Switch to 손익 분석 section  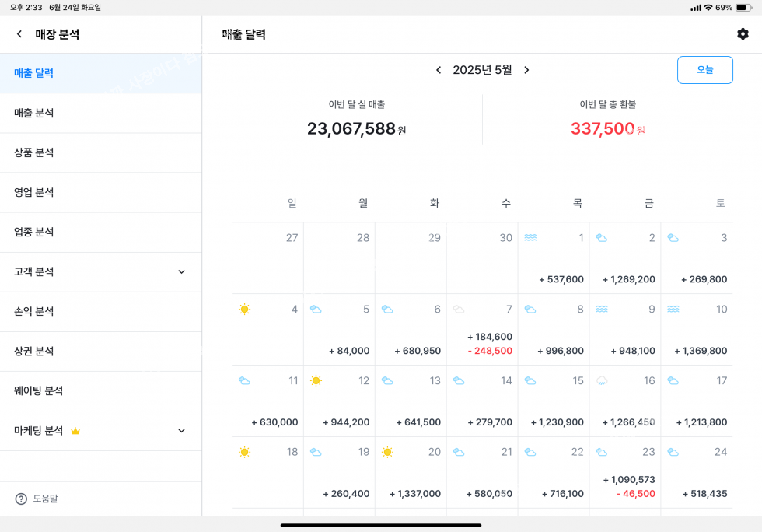34,311
